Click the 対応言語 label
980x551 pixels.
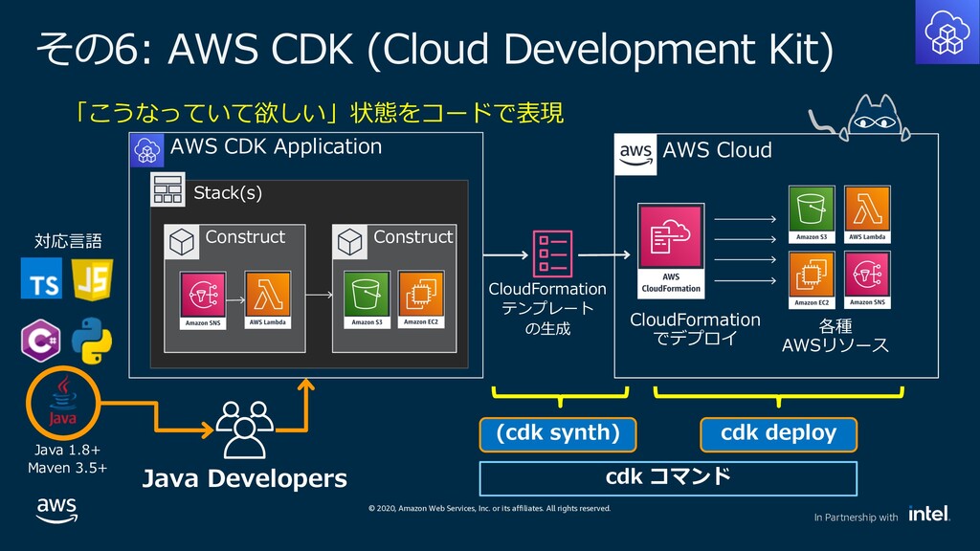68,241
